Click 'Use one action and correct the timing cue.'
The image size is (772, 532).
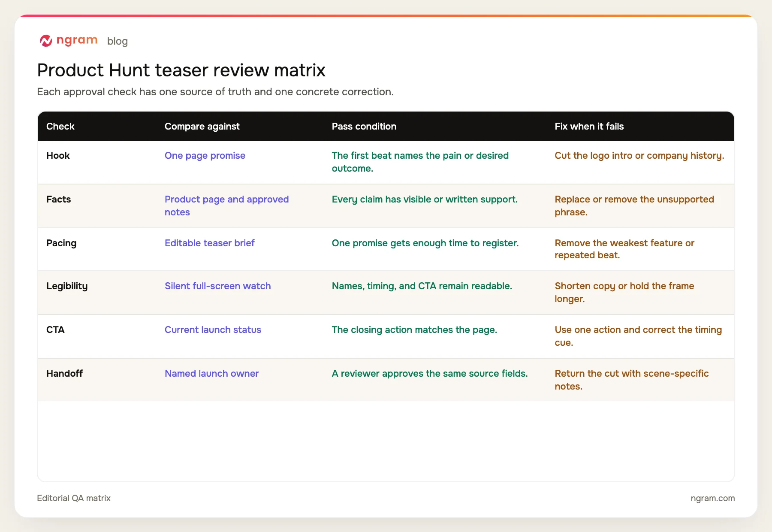point(638,336)
